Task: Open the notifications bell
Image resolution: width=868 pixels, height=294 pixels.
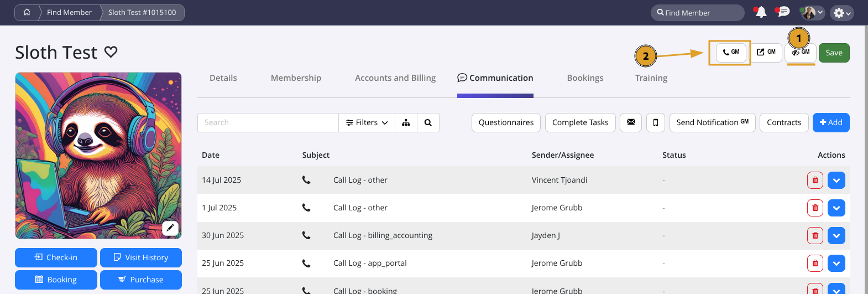Action: coord(761,12)
